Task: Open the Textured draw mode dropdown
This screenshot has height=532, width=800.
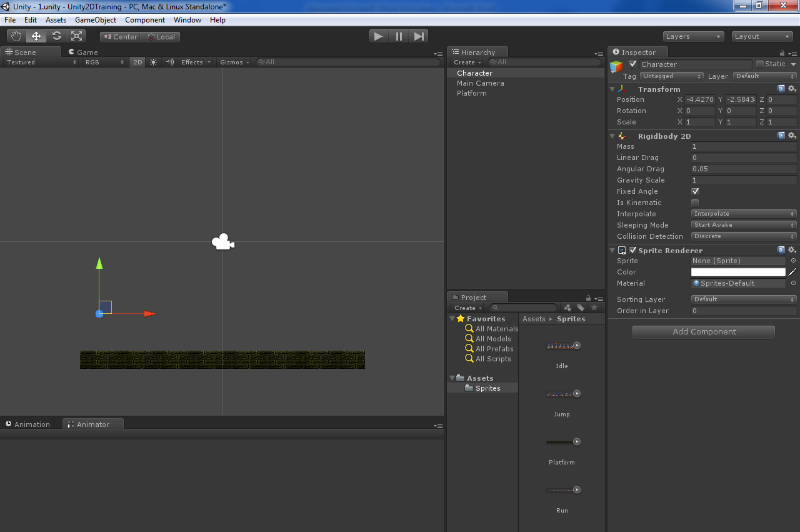Action: [41, 62]
